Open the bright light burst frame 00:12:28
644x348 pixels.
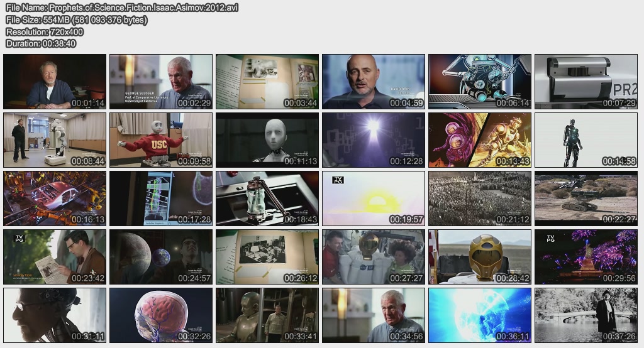pos(374,140)
